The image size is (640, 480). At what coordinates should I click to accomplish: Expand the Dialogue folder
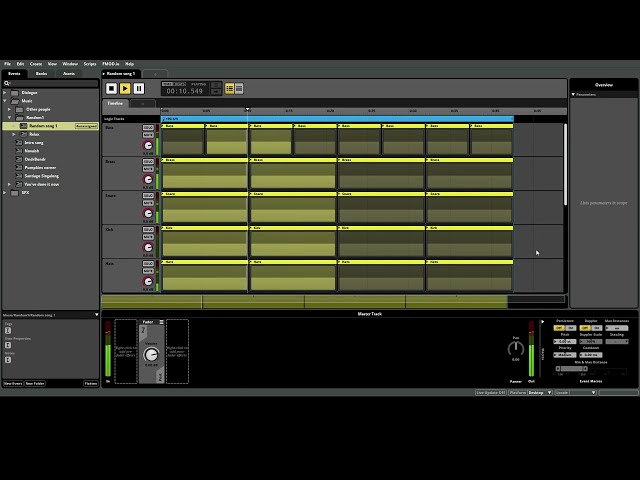5,93
